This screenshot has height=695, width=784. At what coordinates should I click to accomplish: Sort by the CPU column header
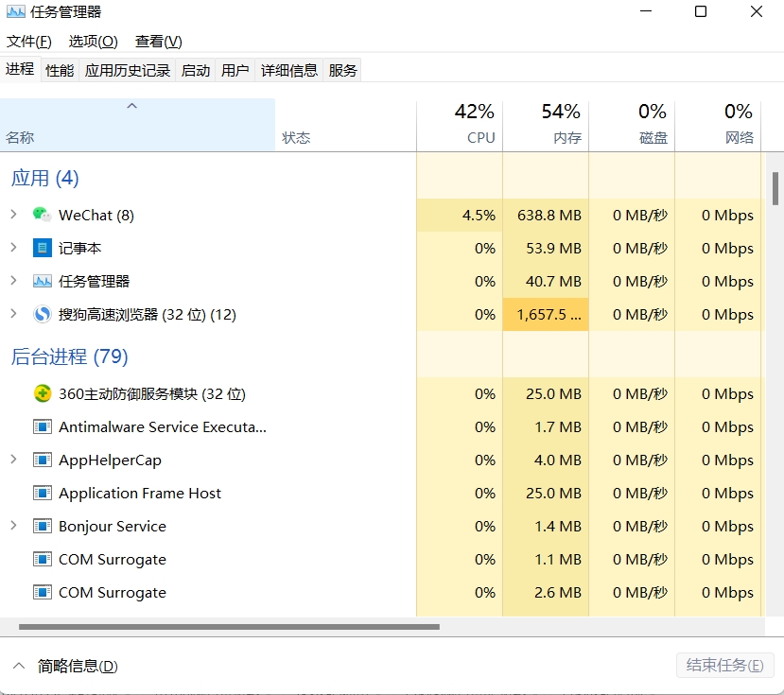pyautogui.click(x=460, y=125)
